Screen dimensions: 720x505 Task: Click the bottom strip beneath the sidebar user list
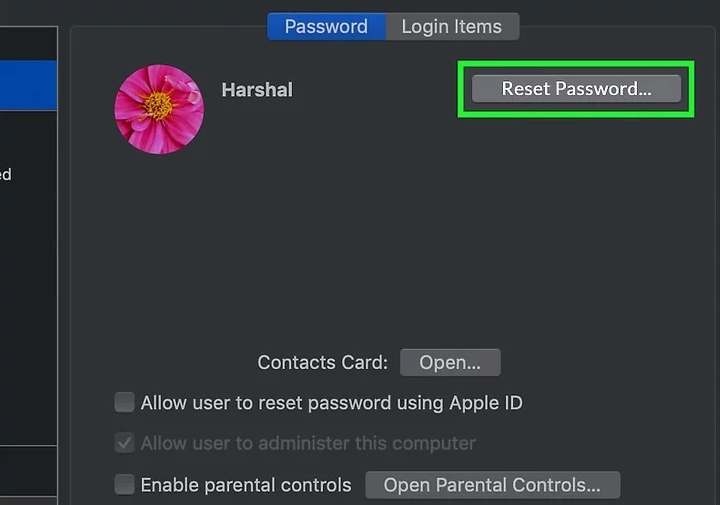pyautogui.click(x=28, y=475)
